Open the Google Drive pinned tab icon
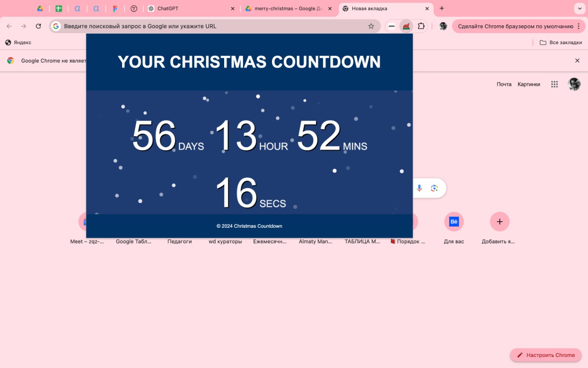 (x=40, y=8)
